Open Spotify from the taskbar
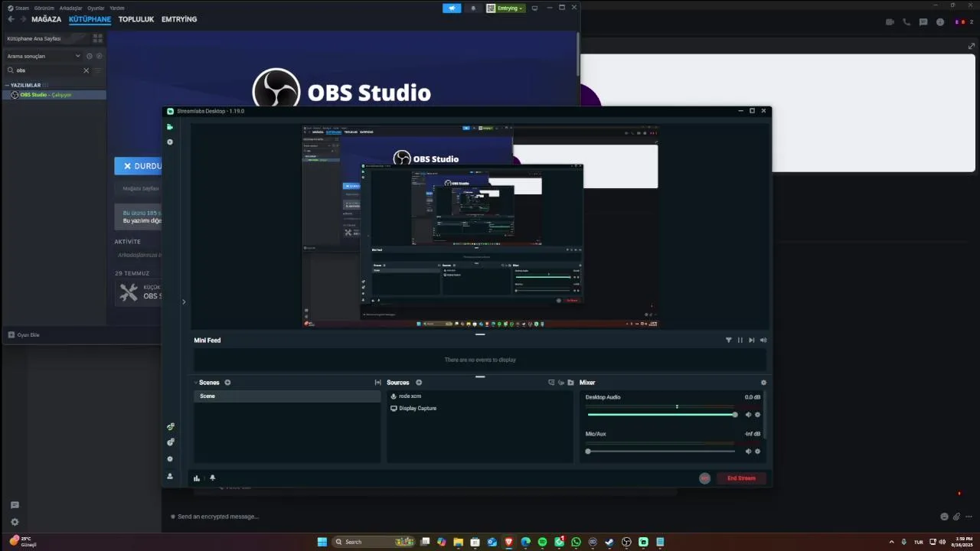 (542, 542)
